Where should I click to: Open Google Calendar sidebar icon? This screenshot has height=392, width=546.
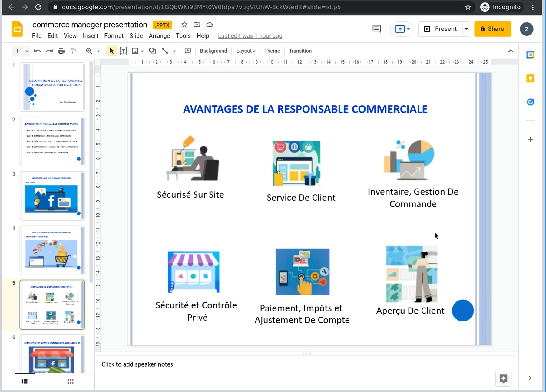point(530,55)
